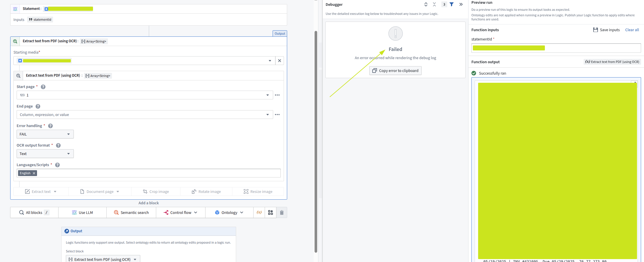Image resolution: width=644 pixels, height=262 pixels.
Task: Open the Document page action dropdown
Action: [100, 191]
